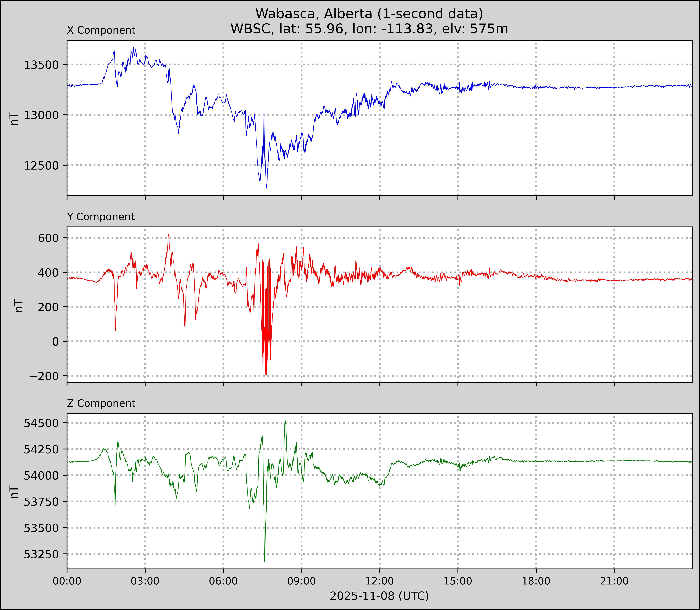This screenshot has height=610, width=700.
Task: Click the 03:00 time tick label
Action: (x=145, y=581)
